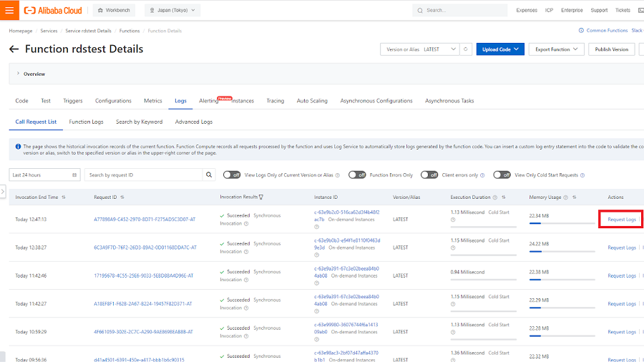Viewport: 644px width, 362px height.
Task: Sort by Invocation End Time column
Action: (64, 197)
